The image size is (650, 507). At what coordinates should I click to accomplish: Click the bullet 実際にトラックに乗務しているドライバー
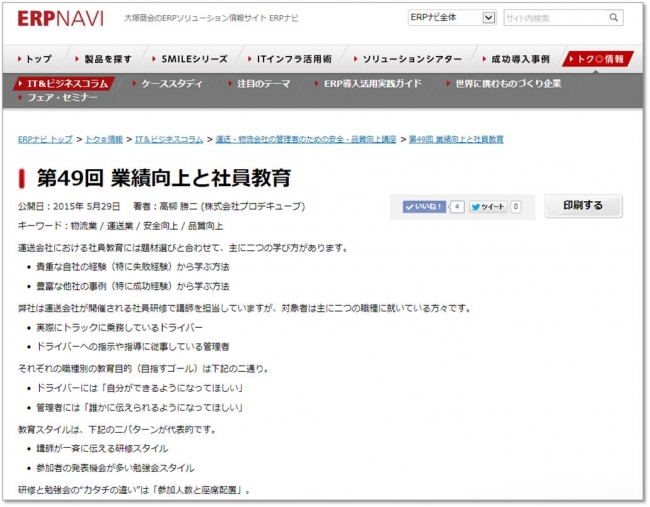(119, 327)
